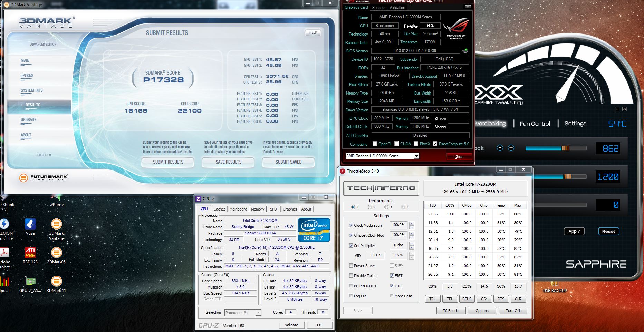644x332 pixels.
Task: Click the GPU-Z screenshot camera icon
Action: click(x=468, y=7)
